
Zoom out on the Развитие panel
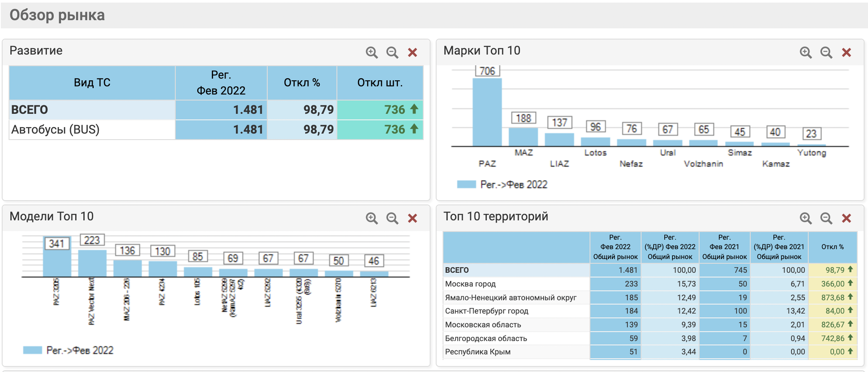(x=392, y=52)
